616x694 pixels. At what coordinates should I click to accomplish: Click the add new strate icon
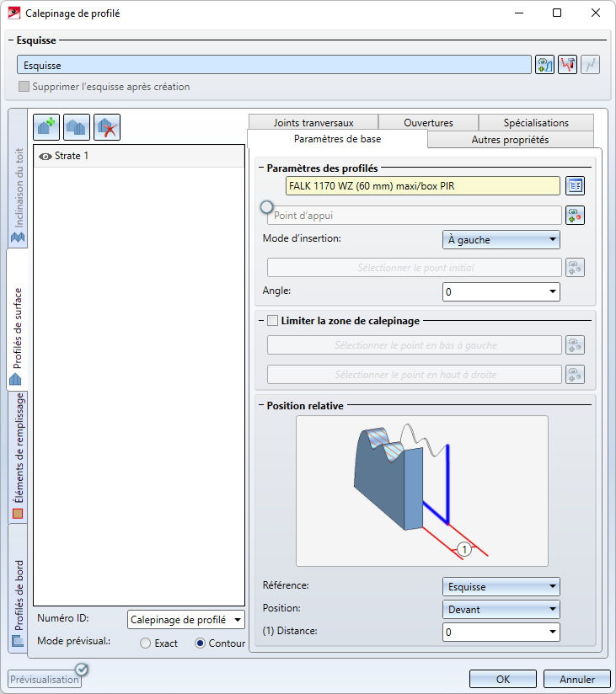tap(46, 127)
